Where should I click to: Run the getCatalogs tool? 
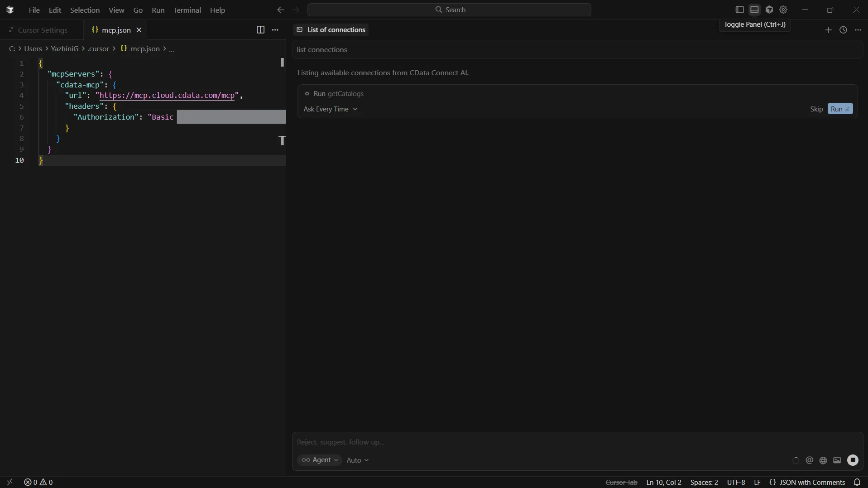(x=840, y=109)
